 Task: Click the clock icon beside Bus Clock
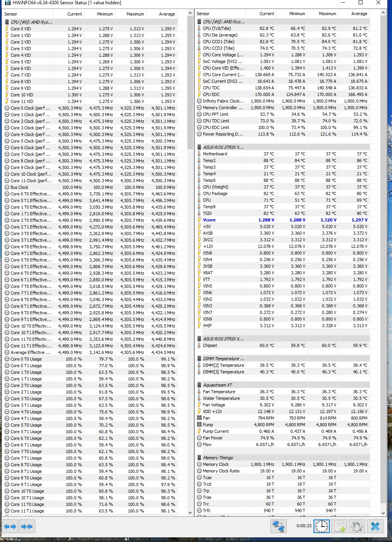[x=7, y=187]
